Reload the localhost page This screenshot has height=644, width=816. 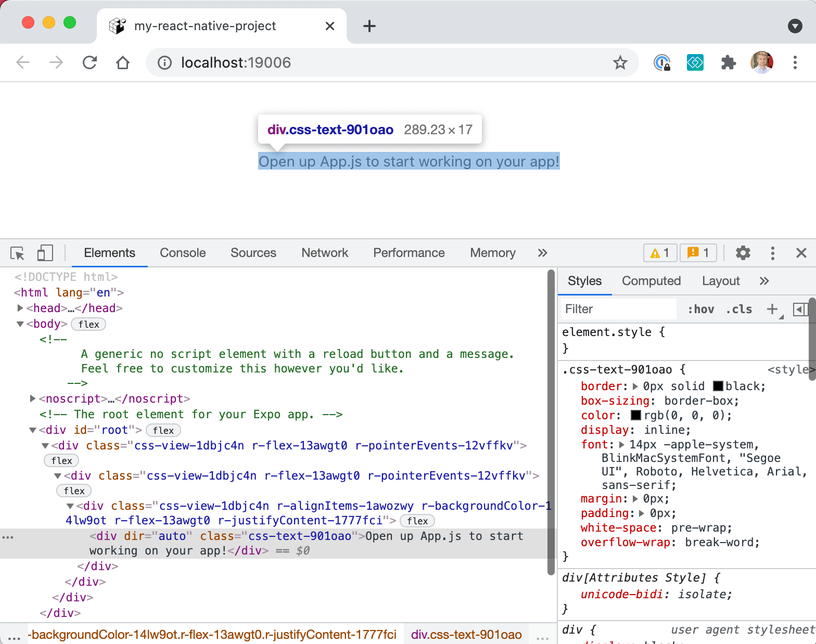pos(90,63)
